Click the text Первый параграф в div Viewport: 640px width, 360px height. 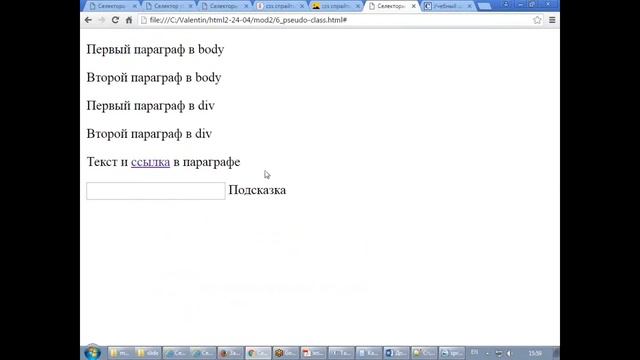click(x=150, y=106)
